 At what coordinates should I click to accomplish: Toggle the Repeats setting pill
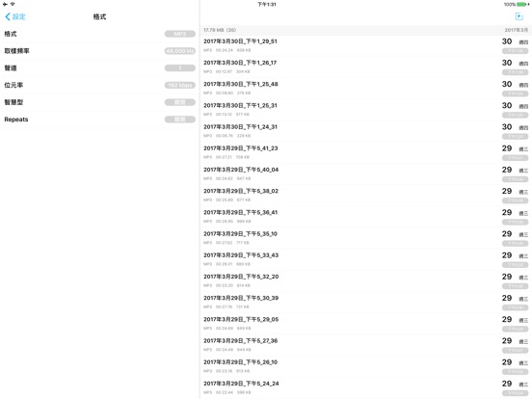pos(180,120)
